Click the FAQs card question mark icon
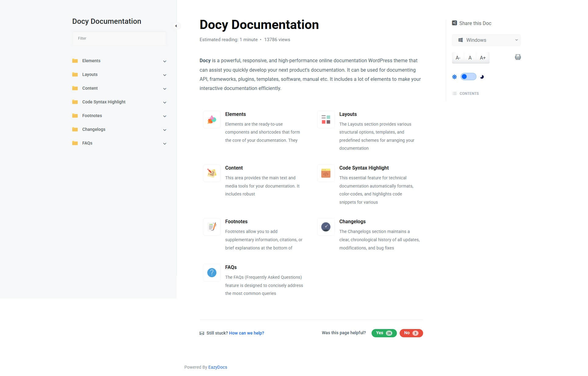The width and height of the screenshot is (588, 376). click(212, 273)
